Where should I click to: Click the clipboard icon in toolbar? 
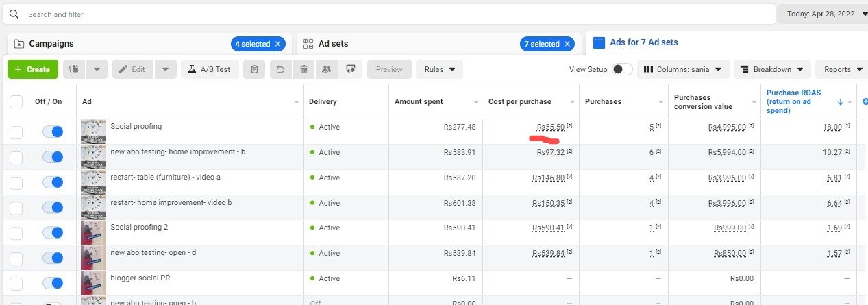point(254,69)
